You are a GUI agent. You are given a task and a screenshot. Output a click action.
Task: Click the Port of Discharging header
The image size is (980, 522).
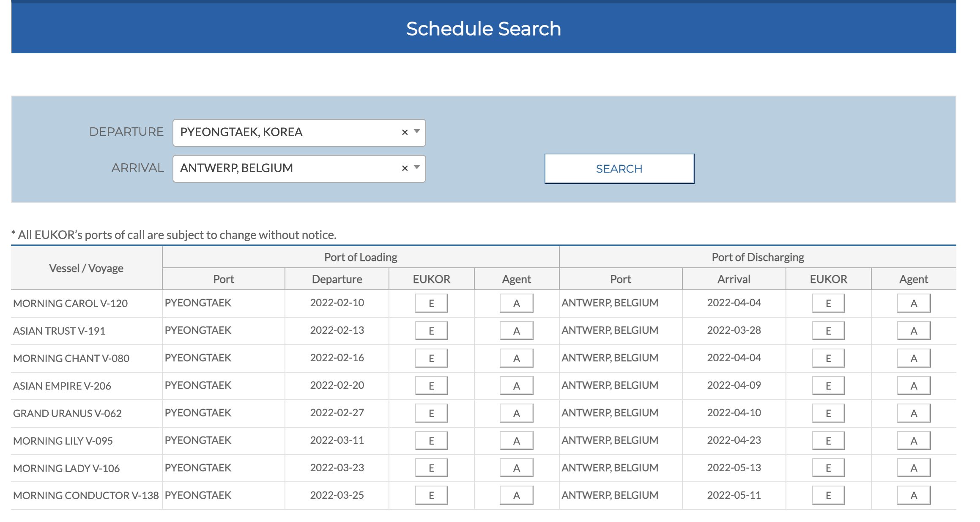point(758,257)
